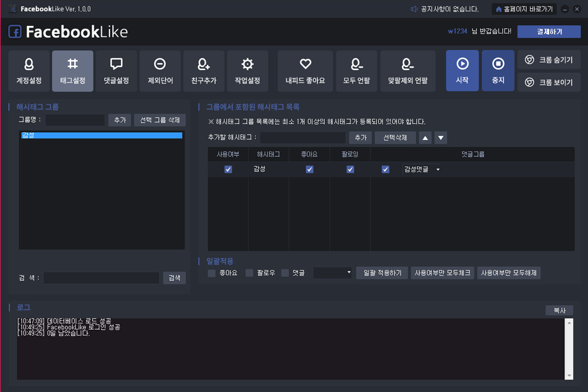Image resolution: width=588 pixels, height=392 pixels.
Task: Open 홈페이지 바로가기 homepage link
Action: (524, 9)
